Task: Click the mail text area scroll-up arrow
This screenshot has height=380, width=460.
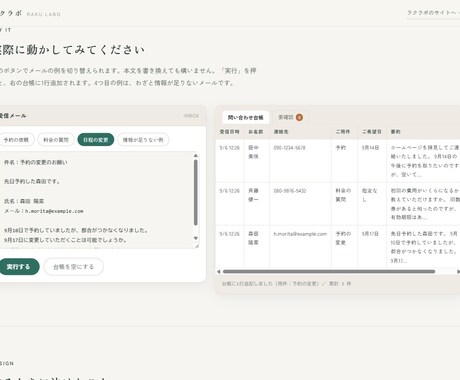Action: tap(196, 155)
